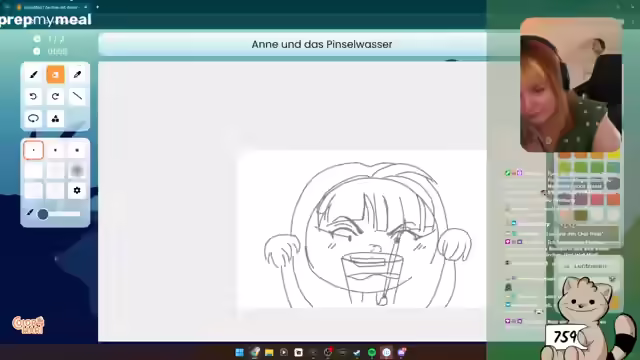This screenshot has width=640, height=360.
Task: Click the 759 counter sign
Action: 565,337
